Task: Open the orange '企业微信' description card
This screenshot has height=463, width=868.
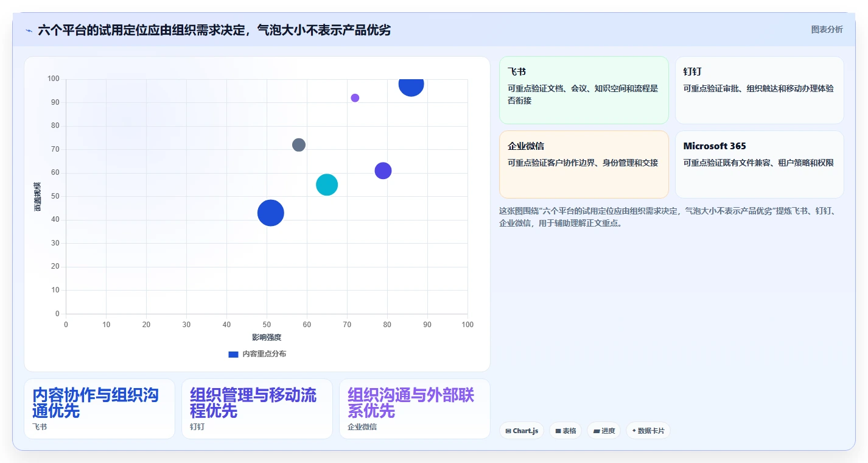Action: 584,164
